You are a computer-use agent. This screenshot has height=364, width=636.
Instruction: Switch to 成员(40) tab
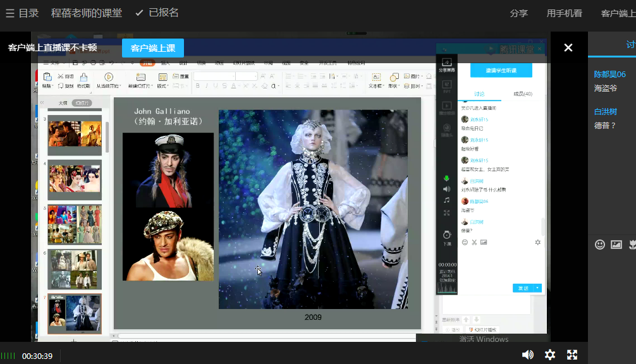click(523, 94)
